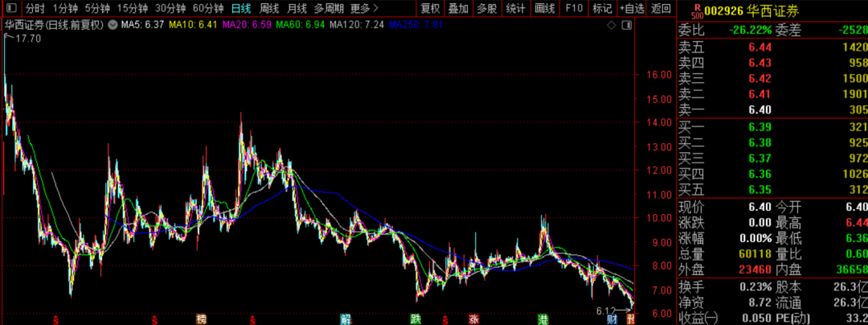868x325 pixels.
Task: Click the 财 event marker on the timeline
Action: (612, 319)
